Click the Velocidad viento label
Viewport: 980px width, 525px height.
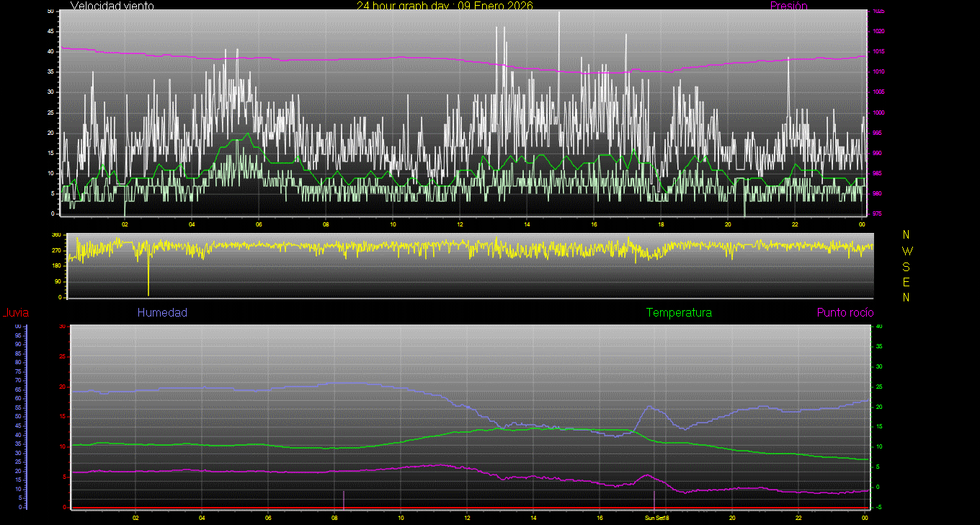coord(112,6)
